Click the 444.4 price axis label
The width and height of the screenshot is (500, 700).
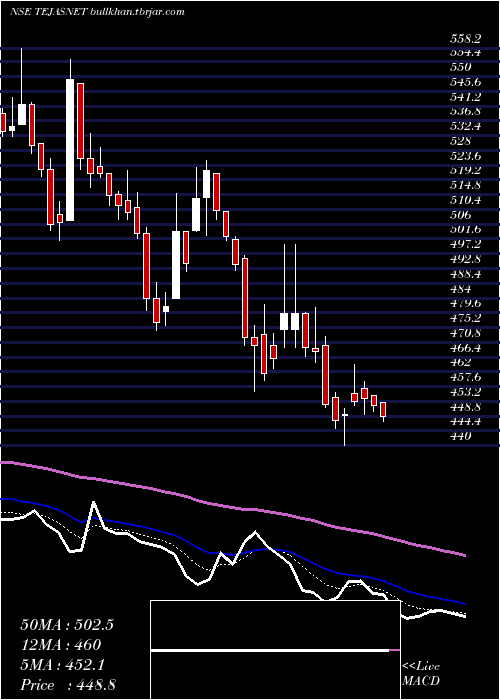[465, 421]
